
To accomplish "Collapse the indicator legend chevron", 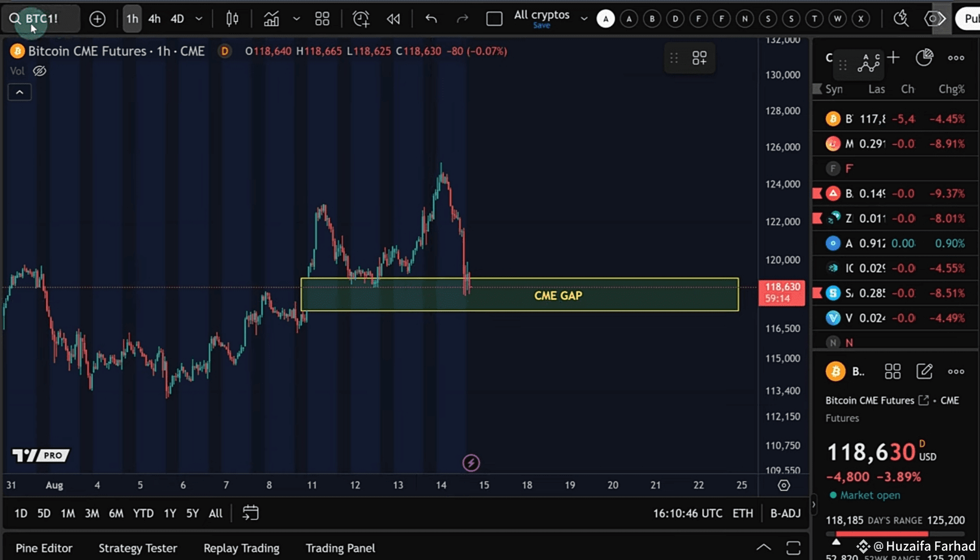I will (20, 92).
